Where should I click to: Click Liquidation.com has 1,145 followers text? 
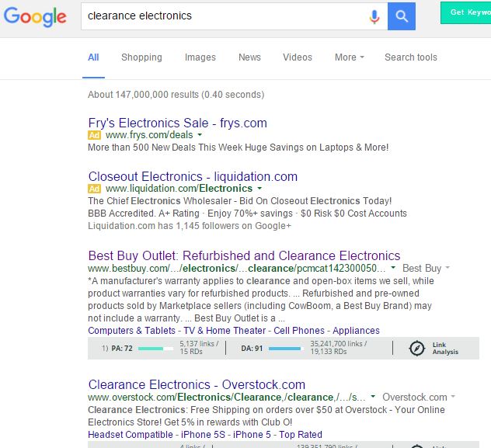190,226
